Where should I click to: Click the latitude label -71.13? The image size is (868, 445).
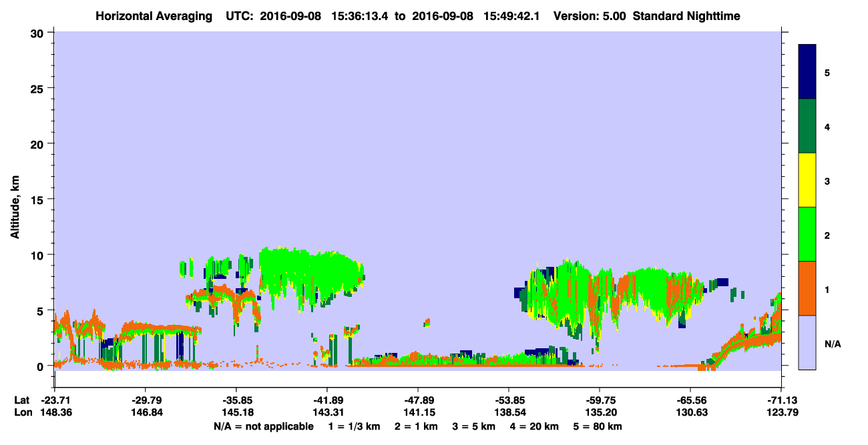pyautogui.click(x=781, y=400)
